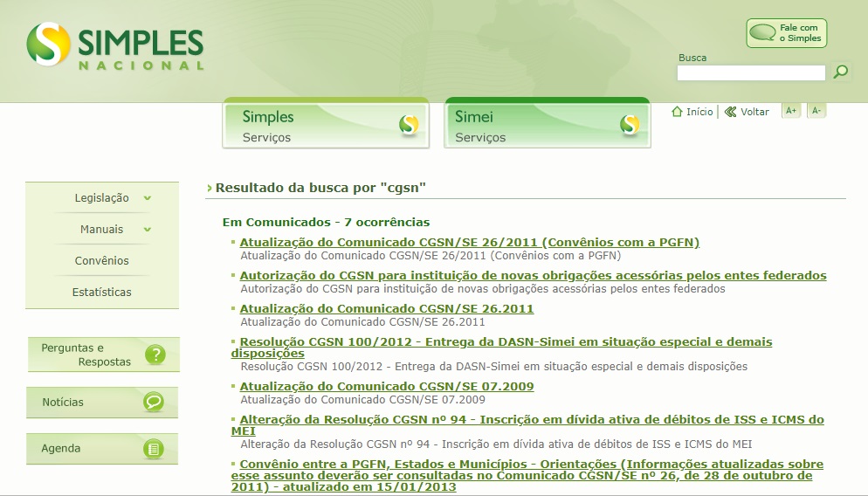Open the Simples Serviços tab
This screenshot has width=868, height=496.
click(x=326, y=124)
